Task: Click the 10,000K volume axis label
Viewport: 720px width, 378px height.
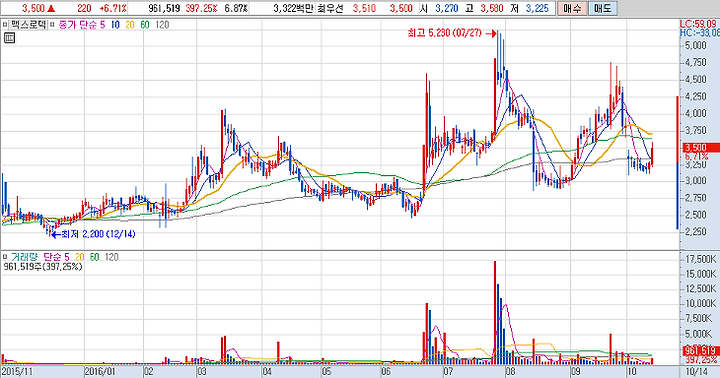Action: click(700, 304)
